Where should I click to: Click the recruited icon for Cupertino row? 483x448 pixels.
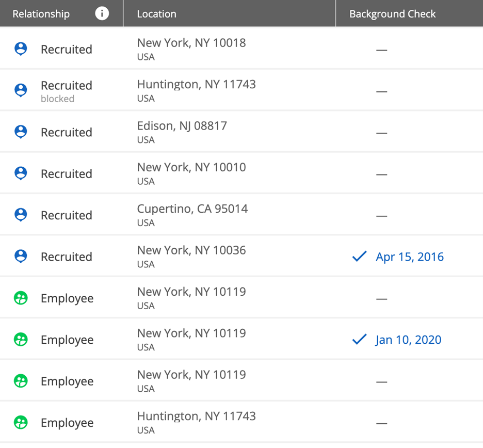[x=21, y=215]
